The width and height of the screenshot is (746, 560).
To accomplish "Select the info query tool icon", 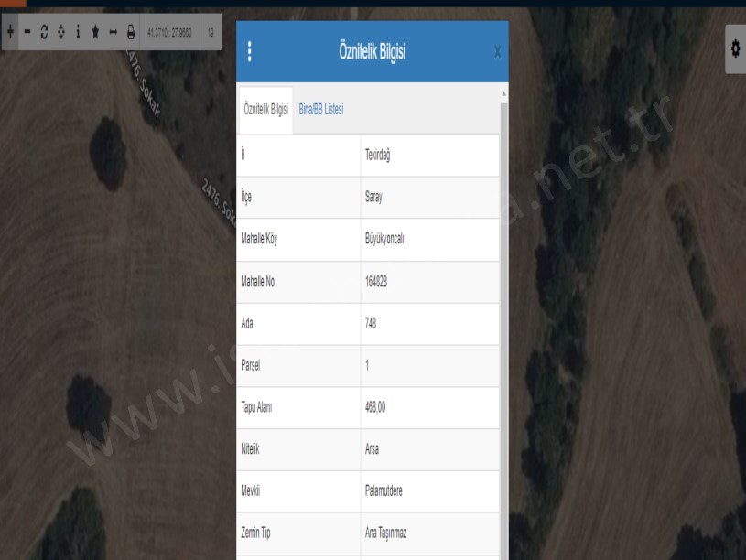I will click(78, 32).
